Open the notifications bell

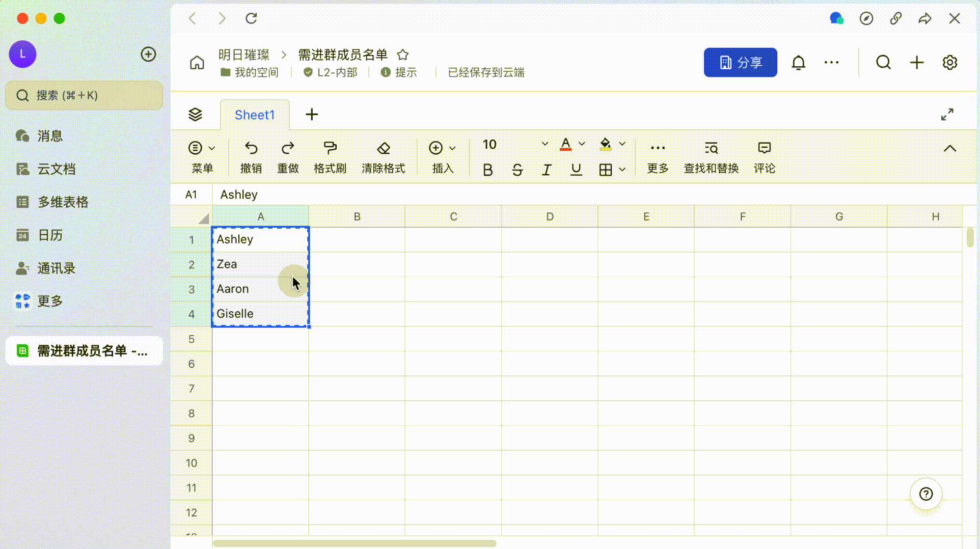799,63
